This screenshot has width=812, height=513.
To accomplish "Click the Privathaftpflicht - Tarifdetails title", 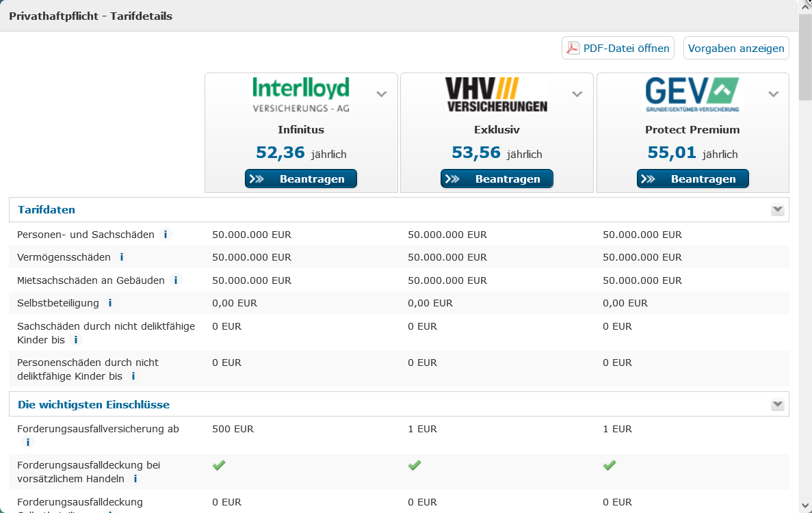I will (90, 16).
